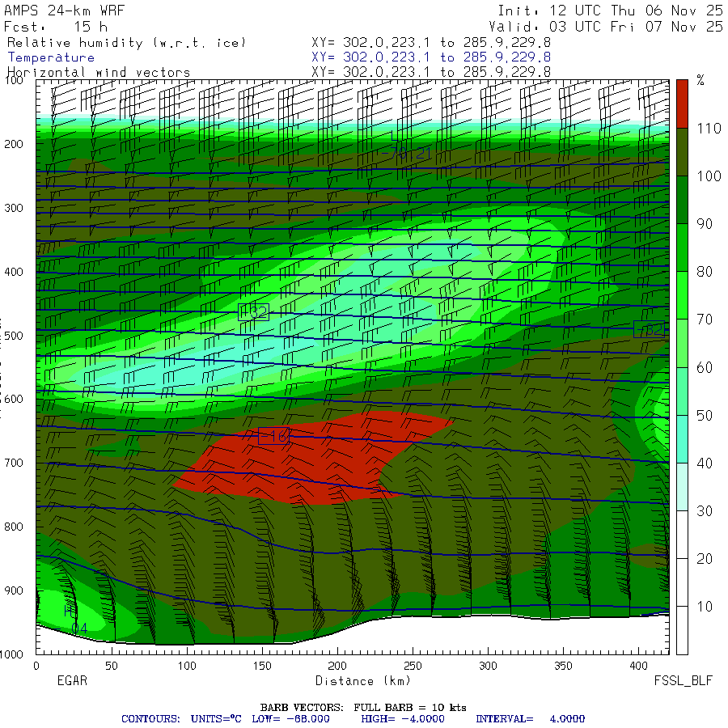728x728 pixels.
Task: Click the 'Distance (km)' axis title
Action: click(x=363, y=681)
